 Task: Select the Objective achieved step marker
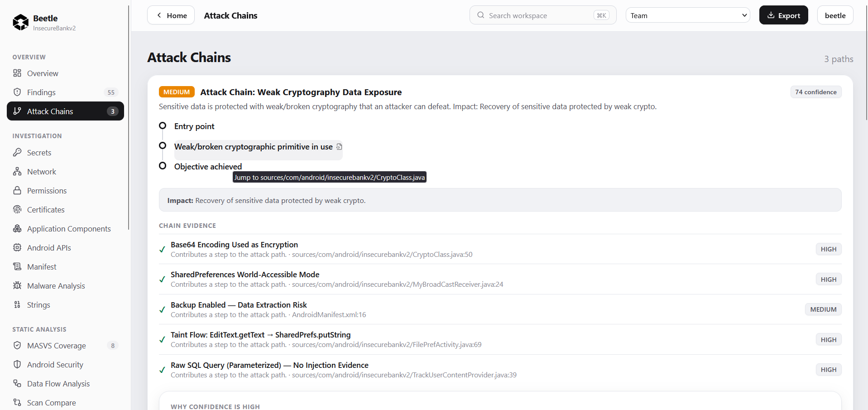163,166
